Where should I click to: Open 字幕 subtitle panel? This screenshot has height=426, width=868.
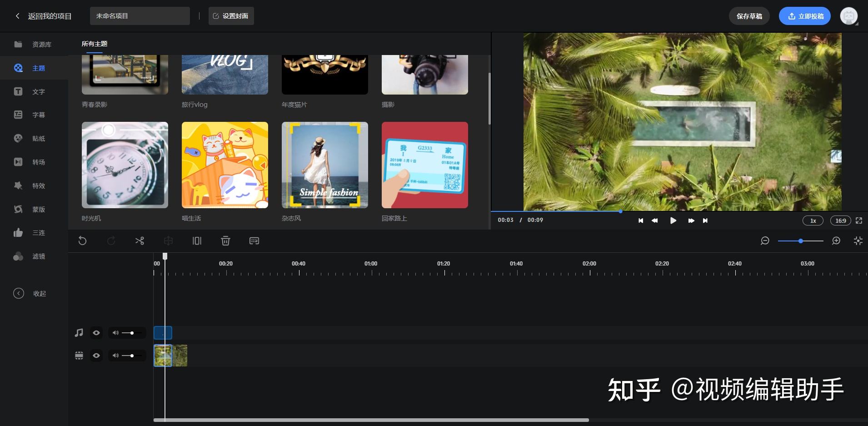point(34,115)
